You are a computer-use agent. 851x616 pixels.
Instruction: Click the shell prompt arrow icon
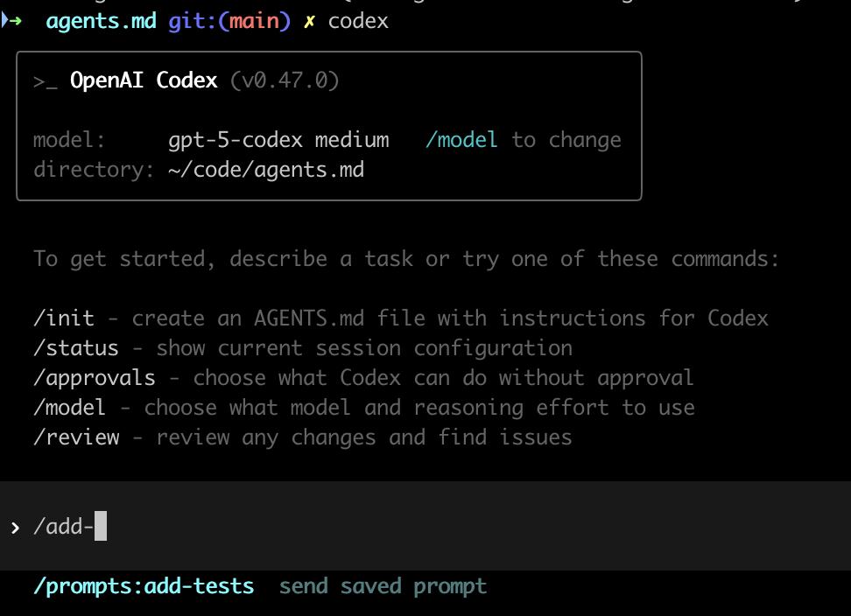(11, 21)
